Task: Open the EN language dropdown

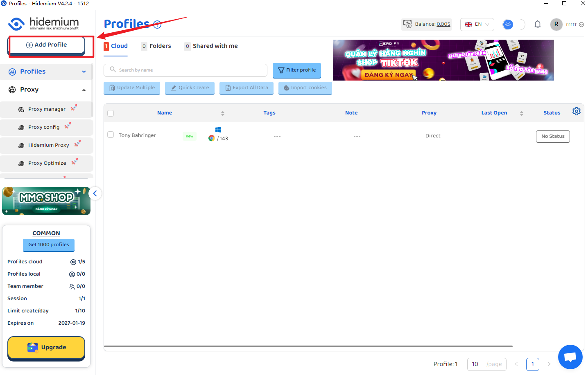Action: pyautogui.click(x=477, y=25)
